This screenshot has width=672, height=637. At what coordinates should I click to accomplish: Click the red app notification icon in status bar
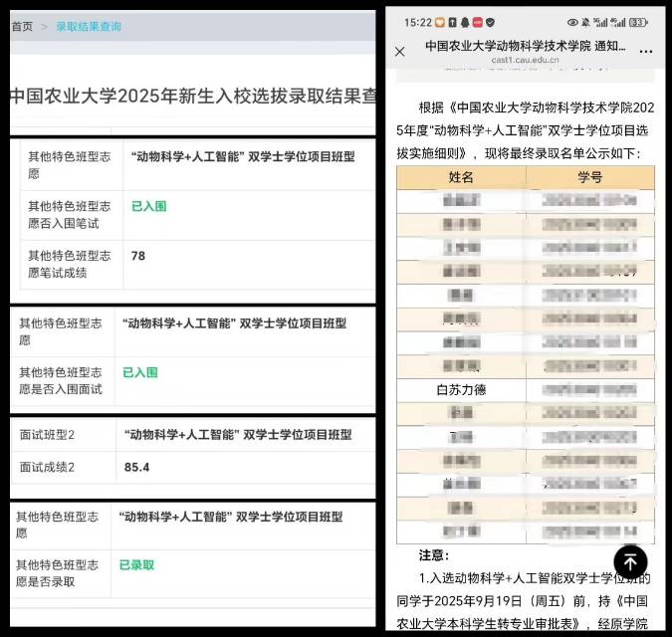[478, 22]
